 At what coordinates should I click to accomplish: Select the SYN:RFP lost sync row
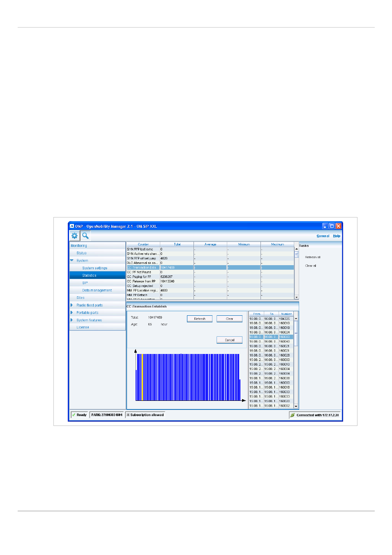pyautogui.click(x=210, y=250)
